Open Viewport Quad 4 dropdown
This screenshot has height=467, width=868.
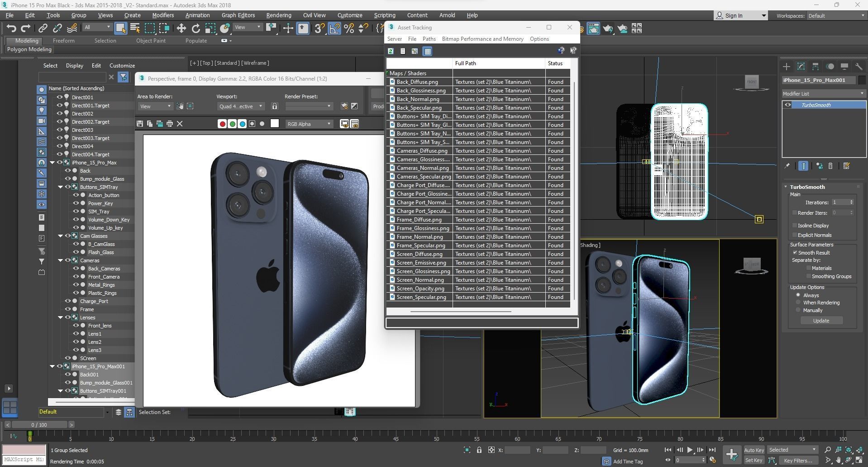[x=241, y=106]
